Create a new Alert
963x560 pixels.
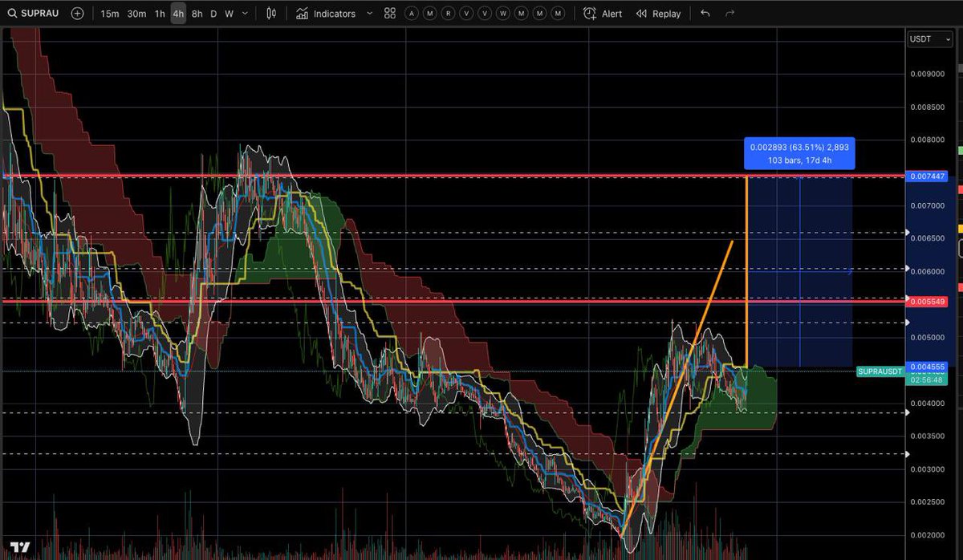(x=603, y=14)
